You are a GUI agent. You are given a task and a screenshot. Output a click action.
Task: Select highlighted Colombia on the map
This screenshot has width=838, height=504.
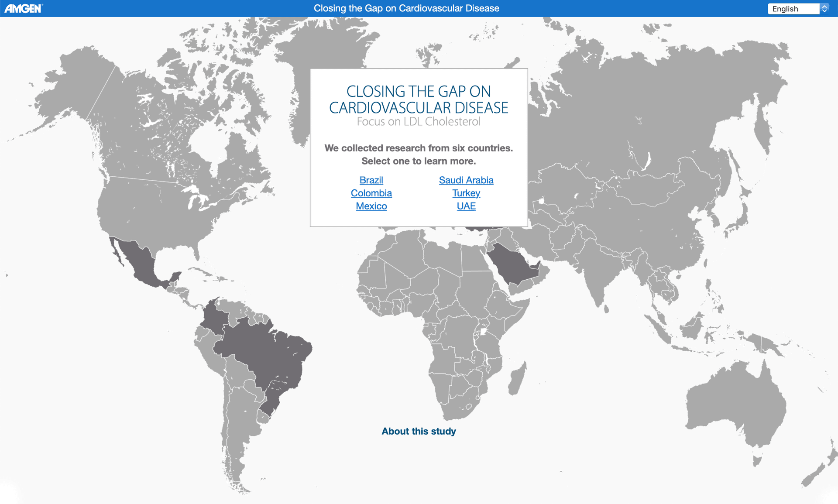(x=214, y=319)
